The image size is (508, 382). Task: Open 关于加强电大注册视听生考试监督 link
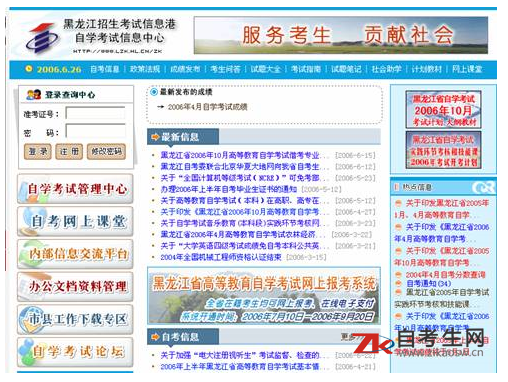pyautogui.click(x=245, y=355)
